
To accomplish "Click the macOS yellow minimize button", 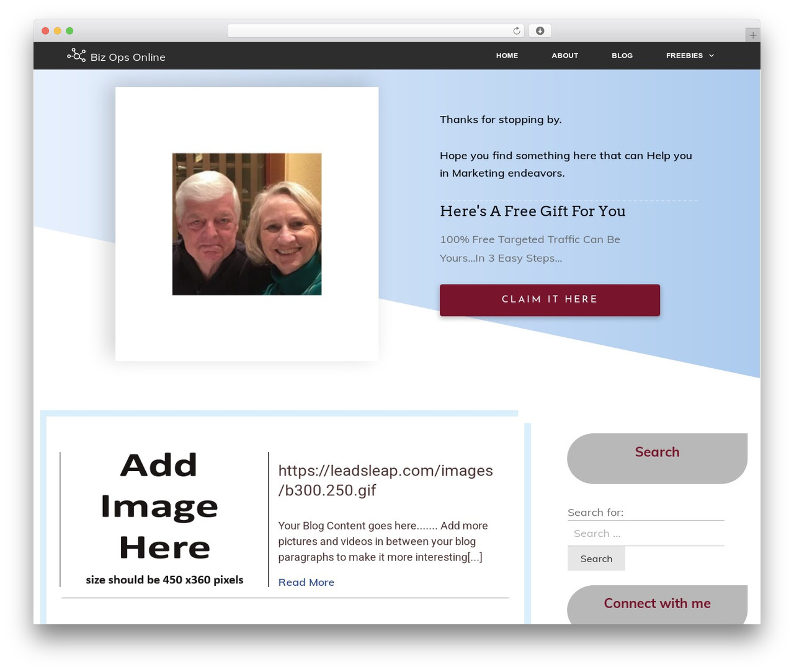I will [57, 31].
